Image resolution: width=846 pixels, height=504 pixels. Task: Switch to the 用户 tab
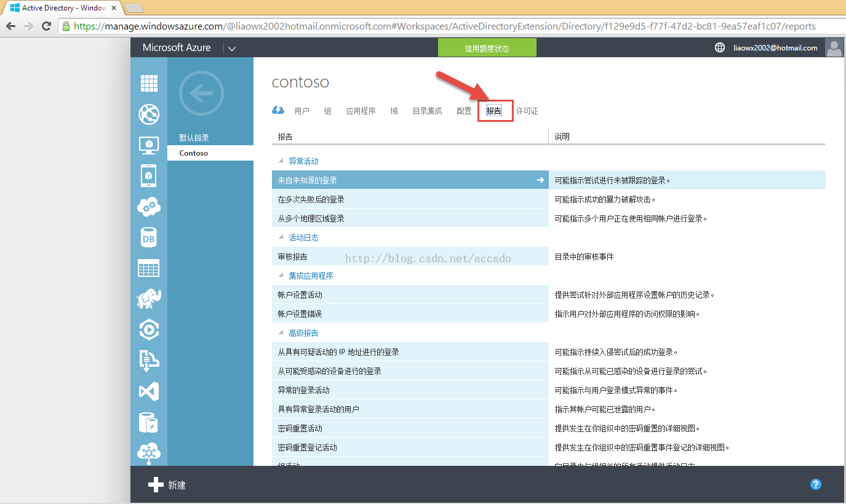(301, 111)
